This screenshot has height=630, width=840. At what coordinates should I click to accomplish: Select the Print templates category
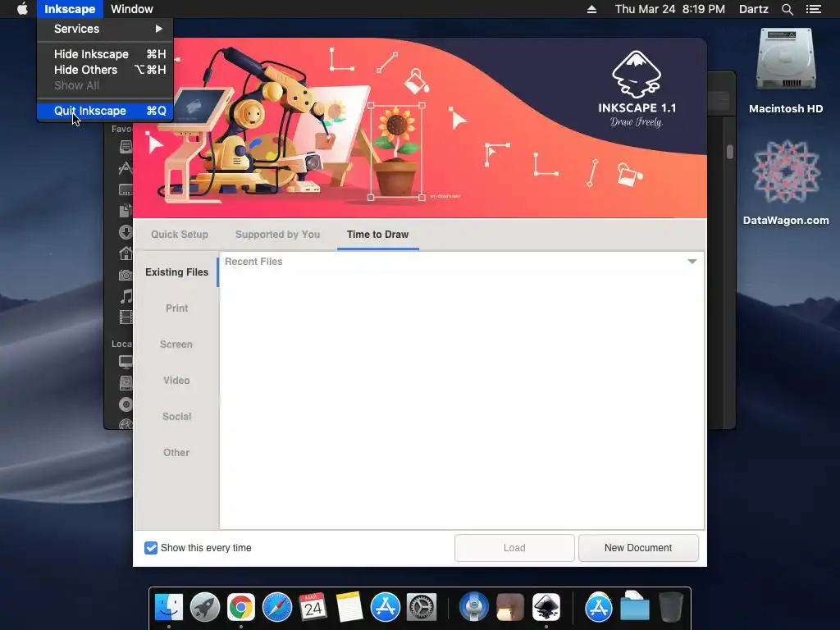(x=177, y=308)
